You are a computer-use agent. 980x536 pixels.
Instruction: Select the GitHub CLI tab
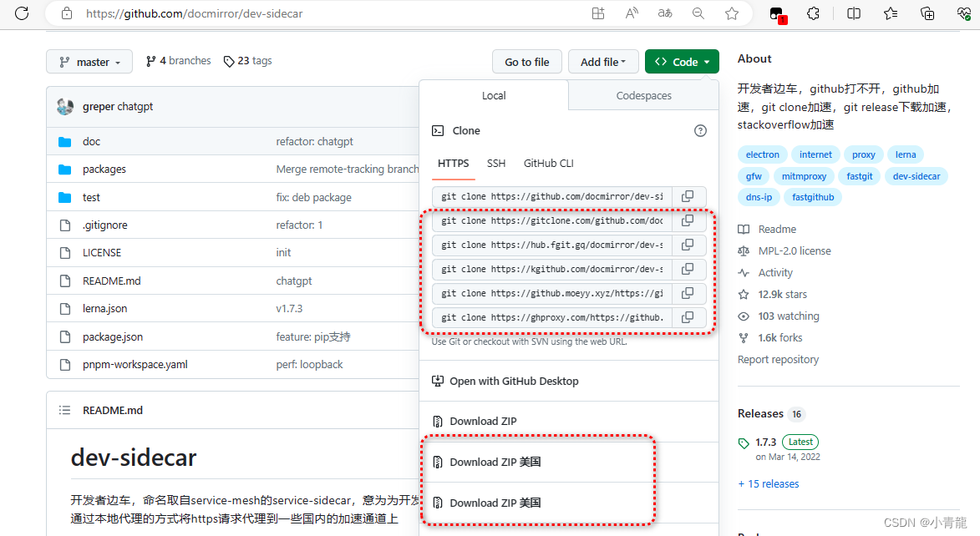point(548,164)
